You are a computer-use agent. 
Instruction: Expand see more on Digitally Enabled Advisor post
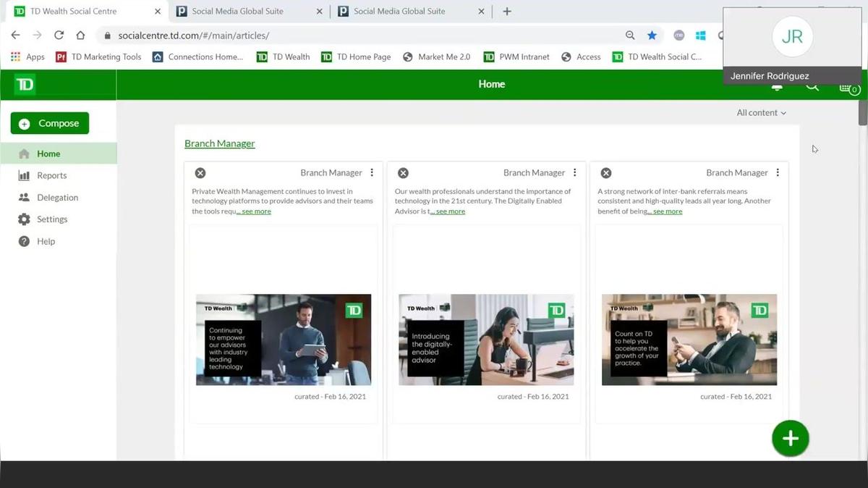(x=448, y=211)
